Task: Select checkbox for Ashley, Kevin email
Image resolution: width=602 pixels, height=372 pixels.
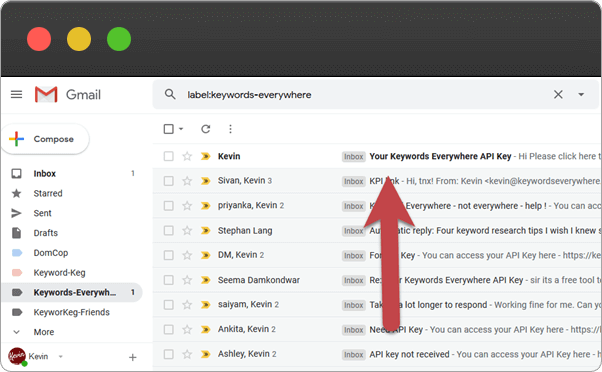Action: 169,354
